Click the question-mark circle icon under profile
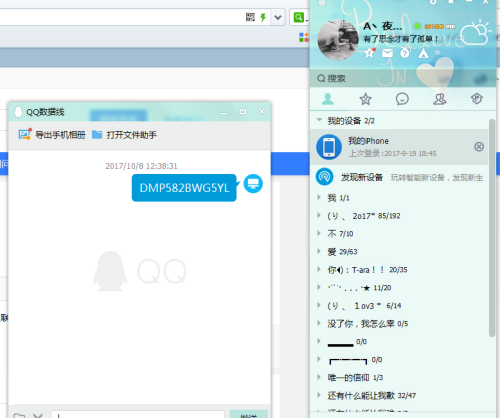 (x=405, y=53)
